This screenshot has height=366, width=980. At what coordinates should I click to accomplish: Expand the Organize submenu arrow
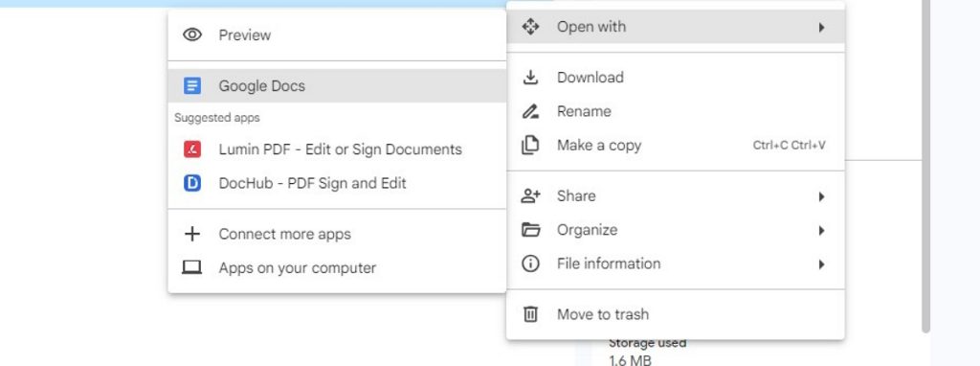click(x=821, y=230)
